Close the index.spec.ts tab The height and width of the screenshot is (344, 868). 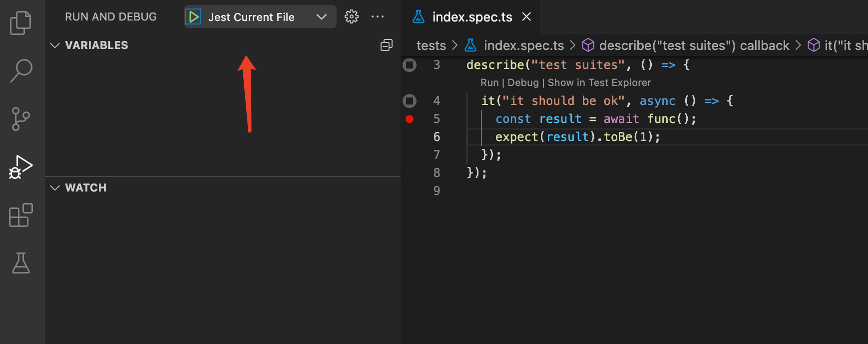pyautogui.click(x=526, y=17)
